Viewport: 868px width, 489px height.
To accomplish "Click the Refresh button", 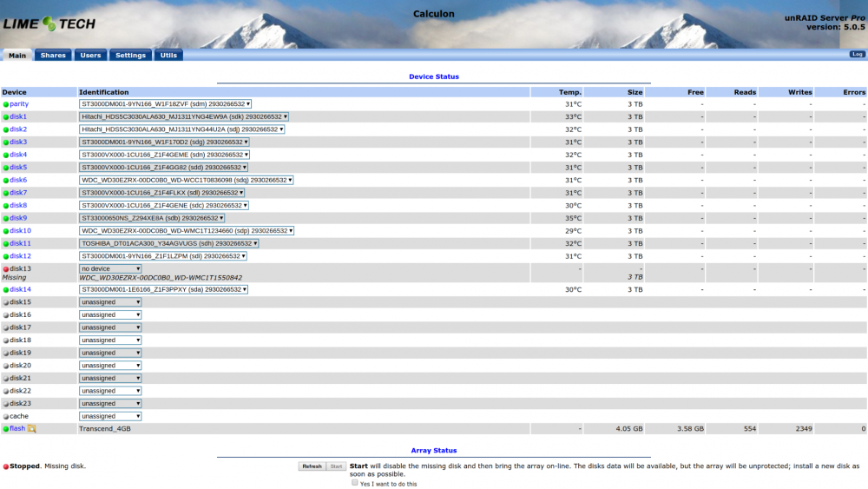I will click(312, 466).
